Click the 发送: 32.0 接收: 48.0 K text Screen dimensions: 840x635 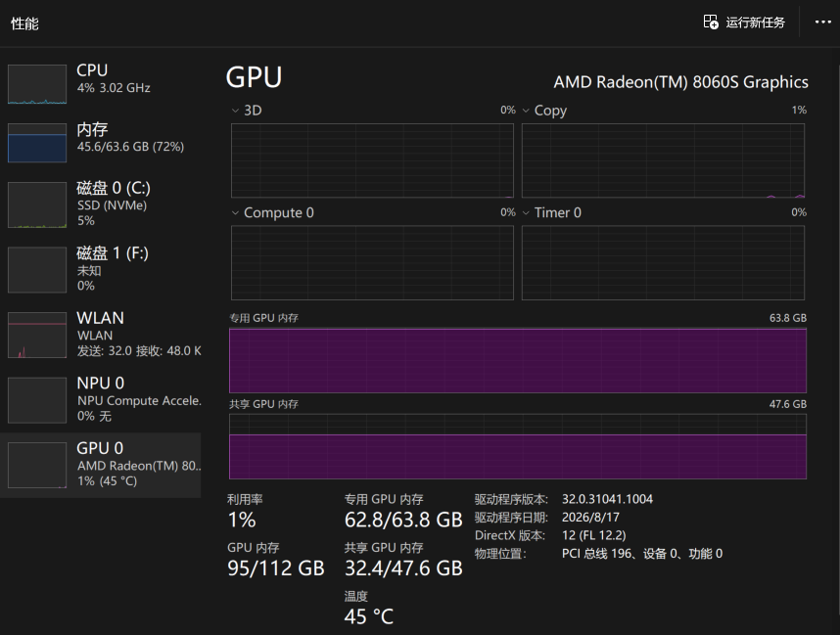[139, 351]
